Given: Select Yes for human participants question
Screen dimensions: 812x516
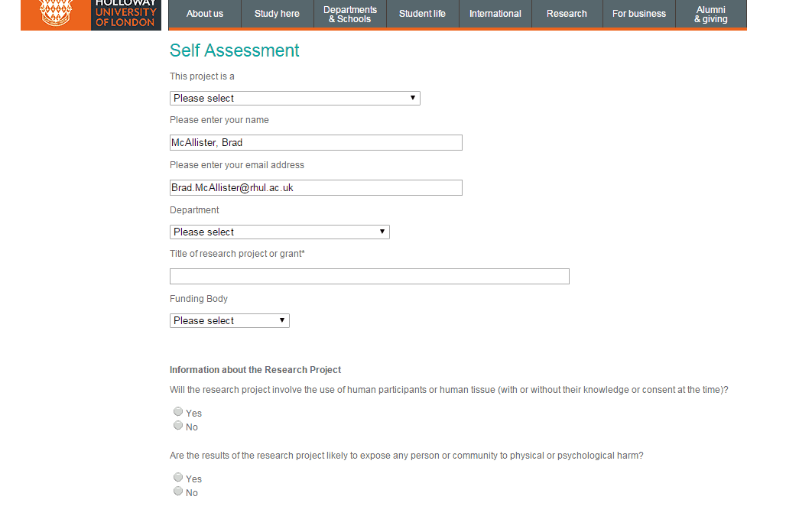Looking at the screenshot, I should 178,411.
